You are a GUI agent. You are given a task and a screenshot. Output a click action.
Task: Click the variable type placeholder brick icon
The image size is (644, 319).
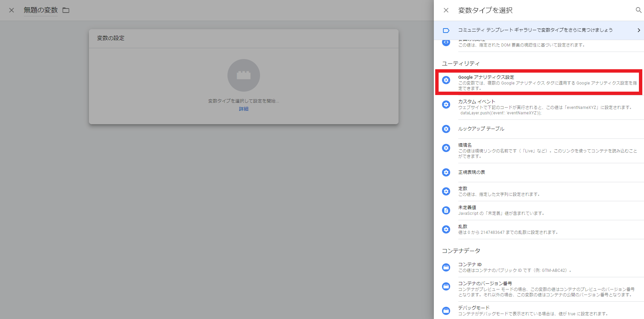(x=244, y=75)
